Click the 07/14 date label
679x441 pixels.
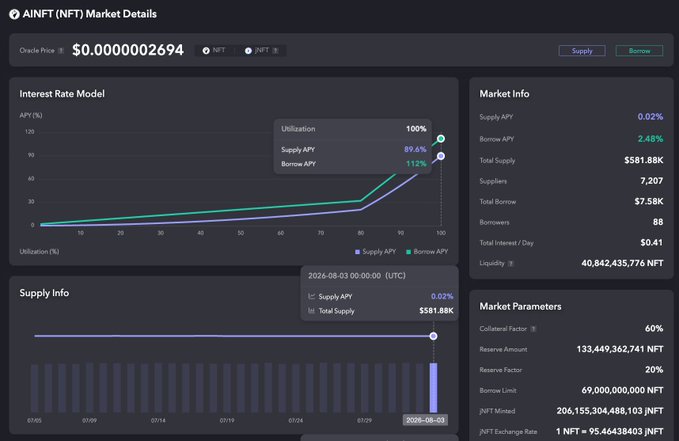(158, 421)
